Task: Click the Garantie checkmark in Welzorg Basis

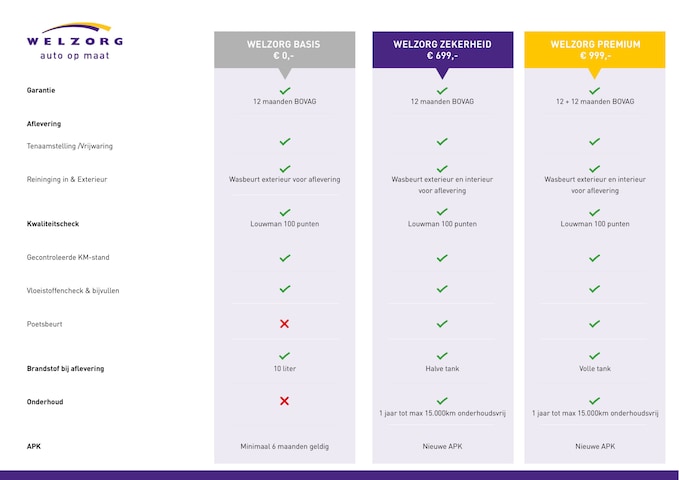Action: (285, 91)
